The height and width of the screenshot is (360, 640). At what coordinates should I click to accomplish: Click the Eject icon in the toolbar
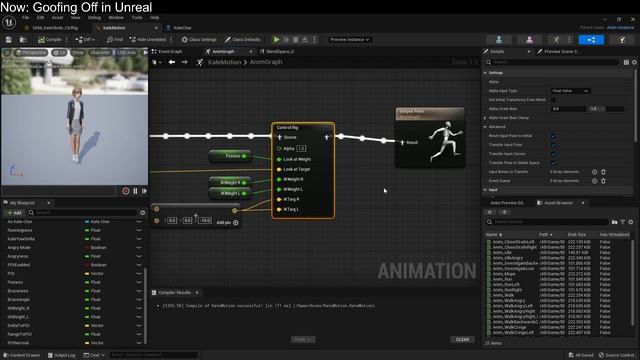[x=305, y=40]
